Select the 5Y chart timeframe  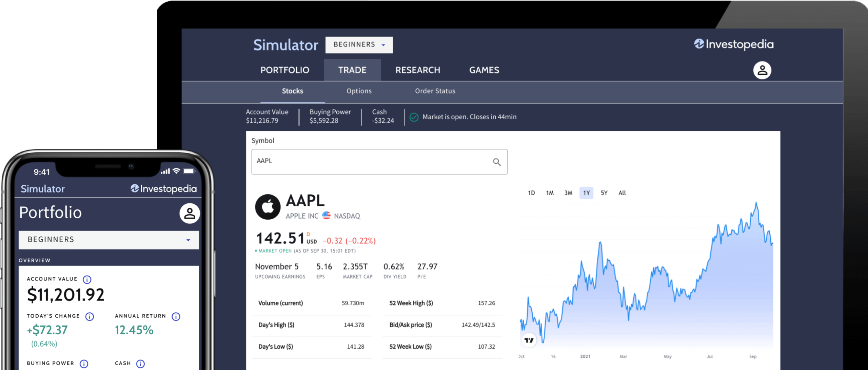coord(604,193)
